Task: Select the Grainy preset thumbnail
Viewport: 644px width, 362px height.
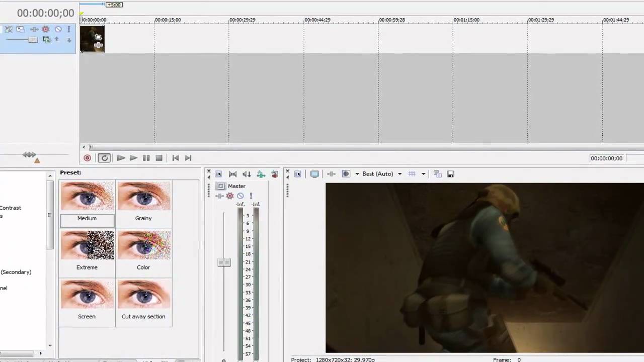Action: pos(144,196)
